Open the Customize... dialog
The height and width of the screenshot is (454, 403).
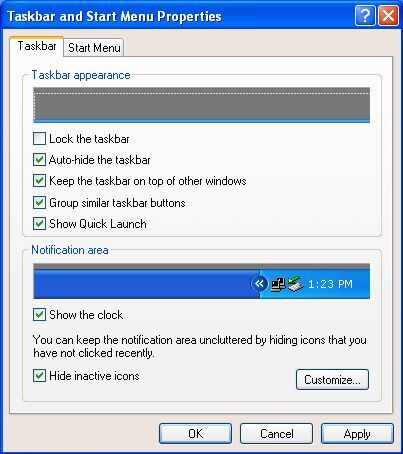(332, 379)
